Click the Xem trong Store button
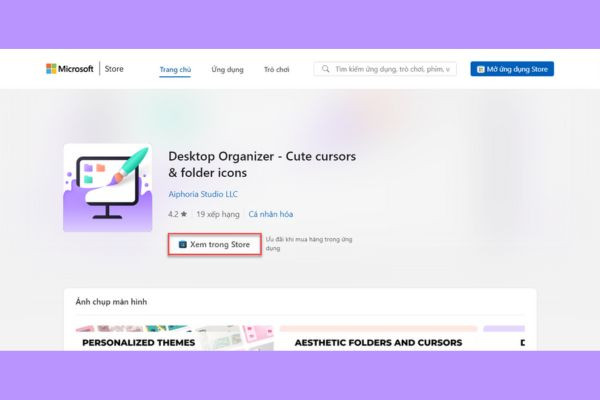This screenshot has height=400, width=600. (x=215, y=244)
